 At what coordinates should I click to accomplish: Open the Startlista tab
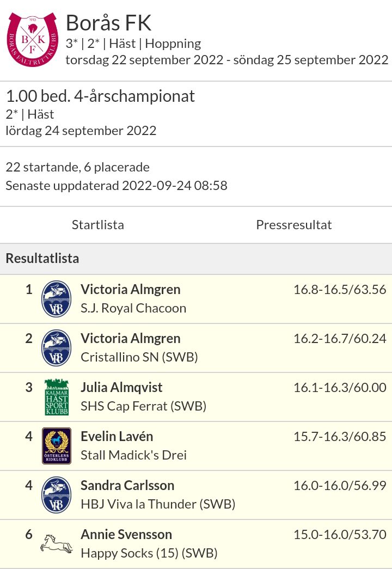coord(98,225)
